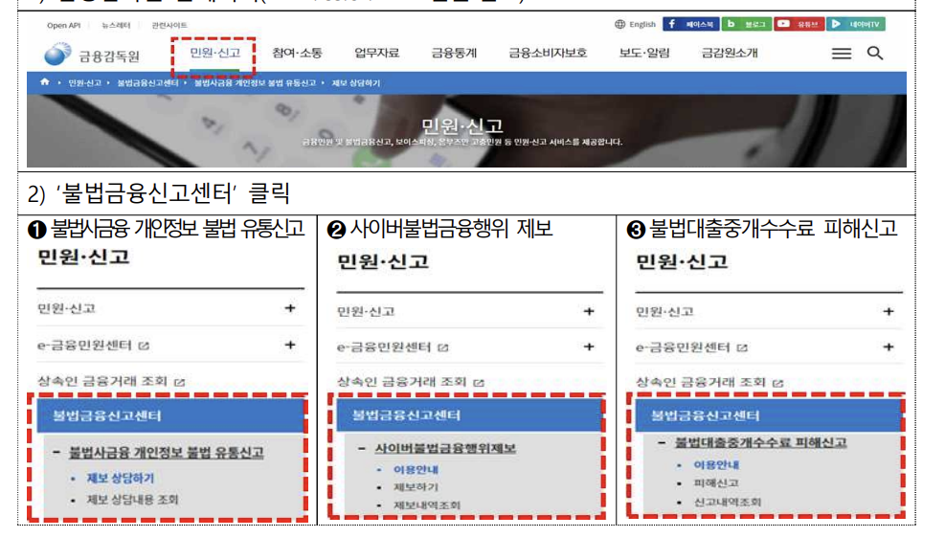Click the Open API link
Screen dimensions: 945x560
click(x=63, y=25)
